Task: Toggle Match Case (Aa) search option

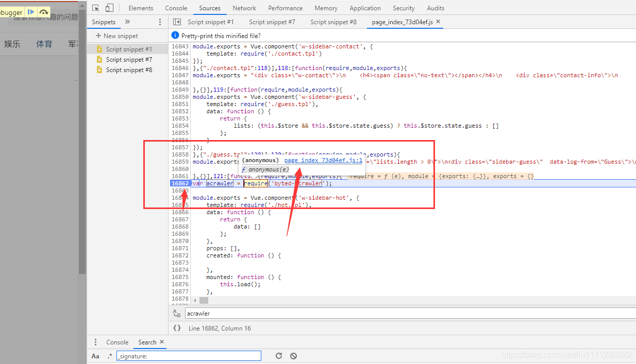Action: pyautogui.click(x=95, y=356)
